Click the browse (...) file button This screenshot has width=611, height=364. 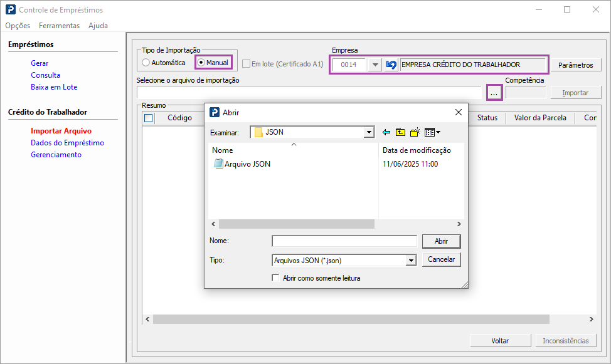tap(494, 93)
